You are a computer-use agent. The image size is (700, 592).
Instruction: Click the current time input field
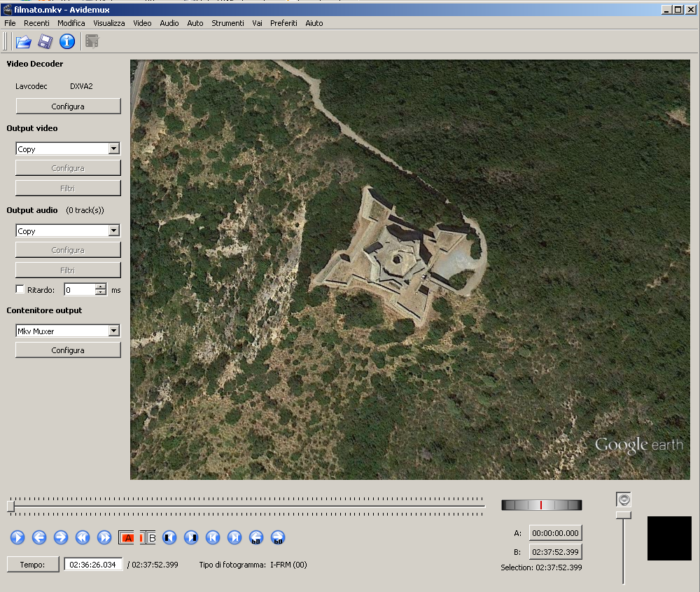93,564
